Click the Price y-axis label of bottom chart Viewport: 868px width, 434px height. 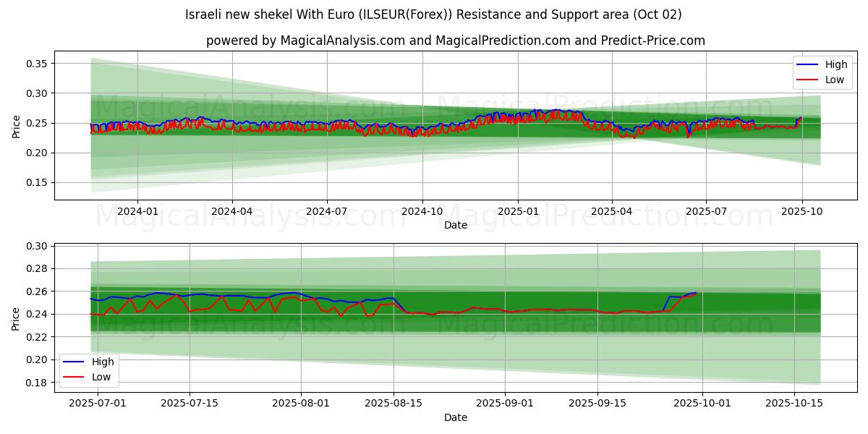pyautogui.click(x=17, y=318)
